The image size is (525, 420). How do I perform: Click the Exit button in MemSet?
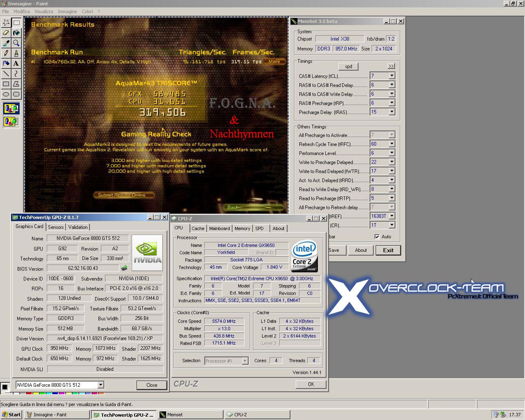388,250
